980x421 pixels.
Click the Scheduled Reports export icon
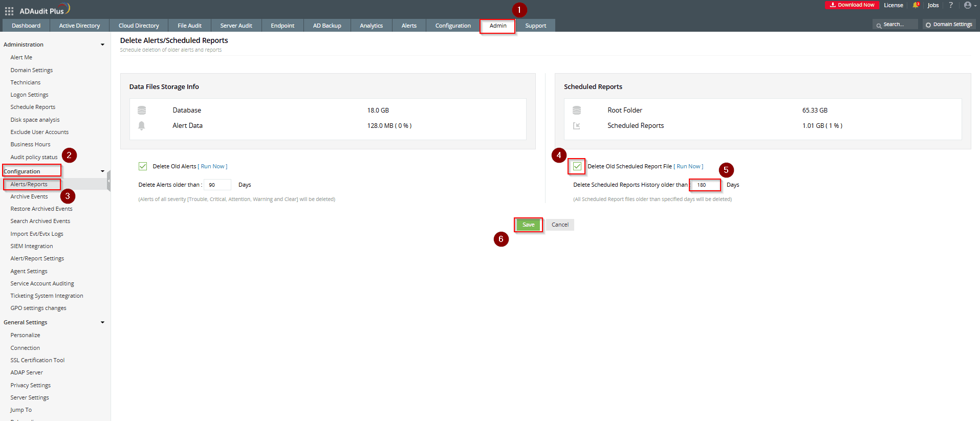point(577,126)
